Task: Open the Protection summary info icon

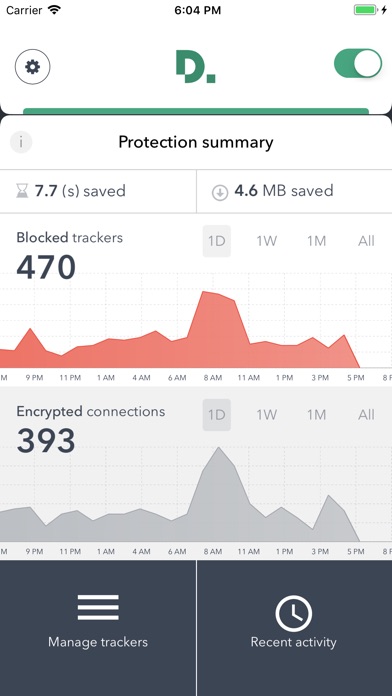Action: (21, 142)
